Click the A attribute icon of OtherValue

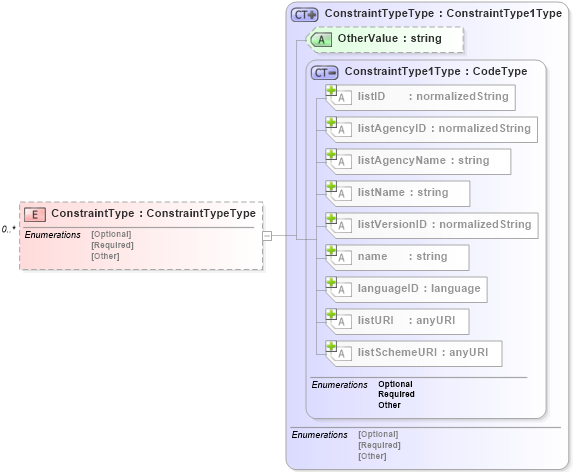321,39
